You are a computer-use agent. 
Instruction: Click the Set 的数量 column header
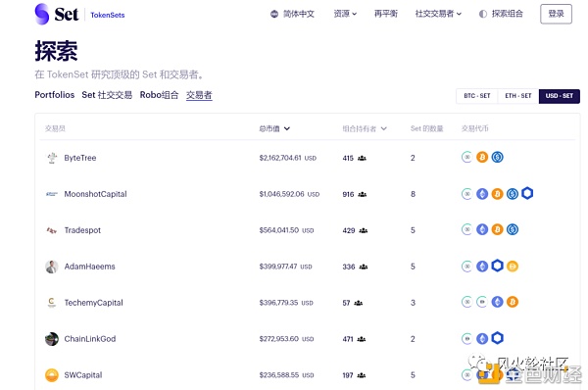(x=426, y=128)
